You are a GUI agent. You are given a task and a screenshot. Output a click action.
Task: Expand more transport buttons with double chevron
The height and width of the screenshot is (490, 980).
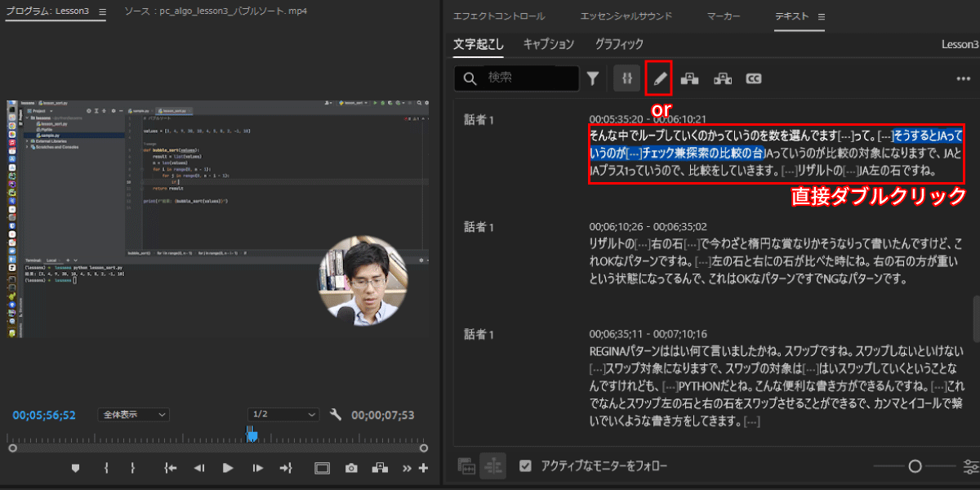coord(408,469)
